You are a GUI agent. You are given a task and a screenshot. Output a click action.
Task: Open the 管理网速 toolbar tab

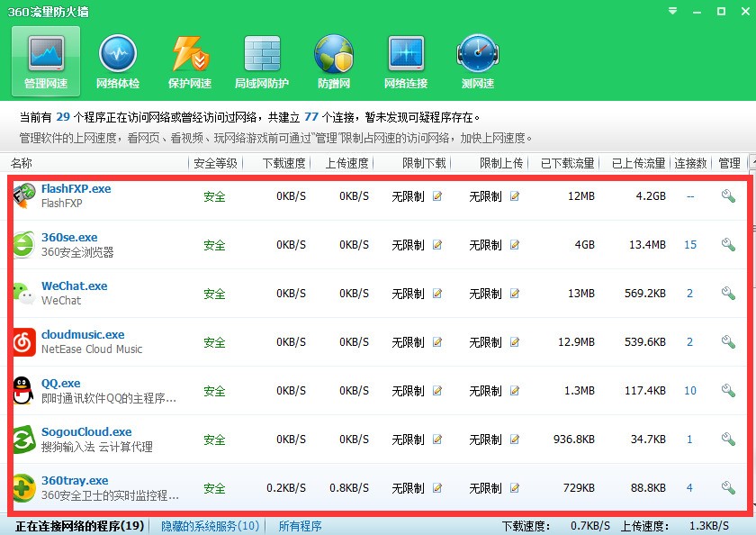(46, 61)
